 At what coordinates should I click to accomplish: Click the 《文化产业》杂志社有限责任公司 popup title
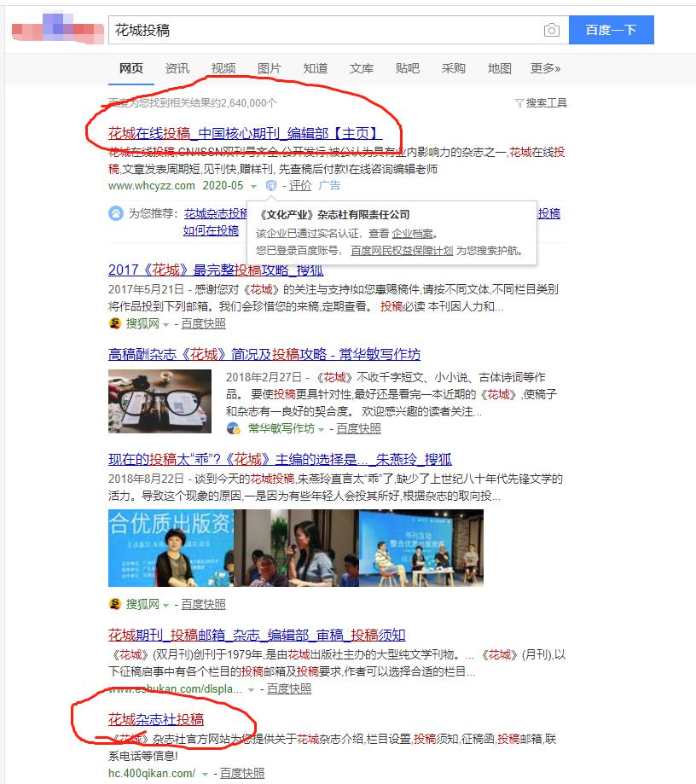point(334,215)
